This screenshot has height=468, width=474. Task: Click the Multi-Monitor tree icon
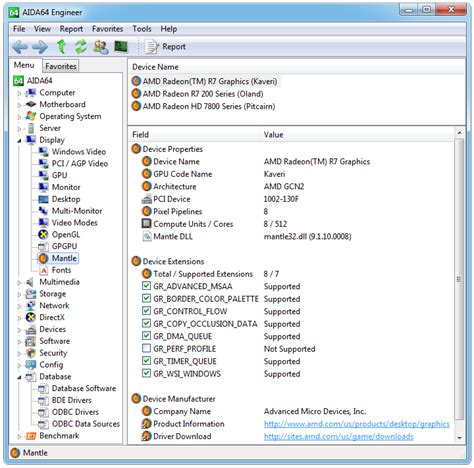coord(43,211)
